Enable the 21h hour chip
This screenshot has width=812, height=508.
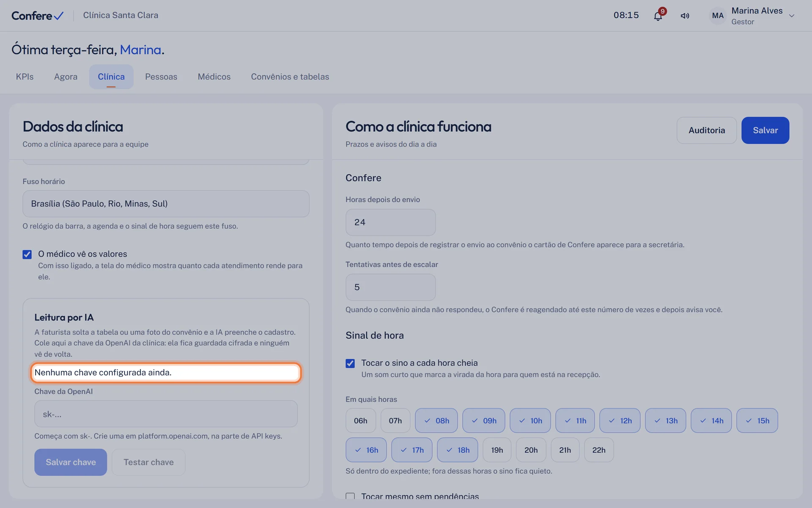click(x=565, y=450)
